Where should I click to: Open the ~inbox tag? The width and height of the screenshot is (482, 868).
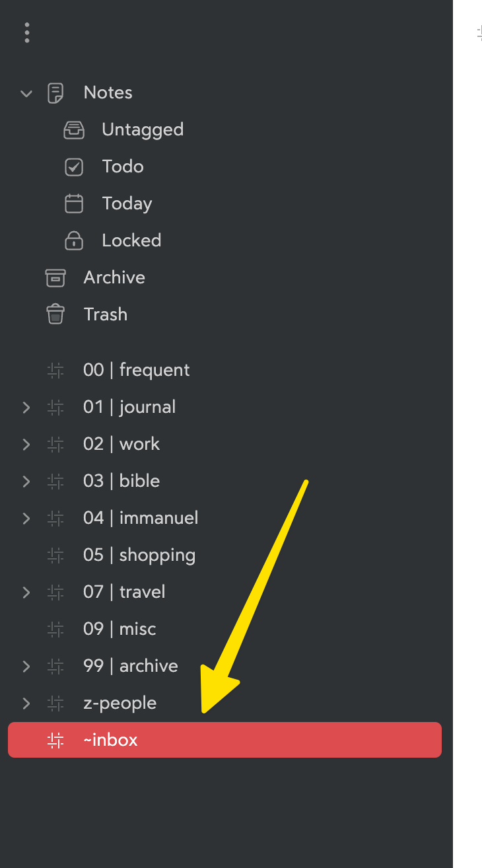(x=110, y=740)
